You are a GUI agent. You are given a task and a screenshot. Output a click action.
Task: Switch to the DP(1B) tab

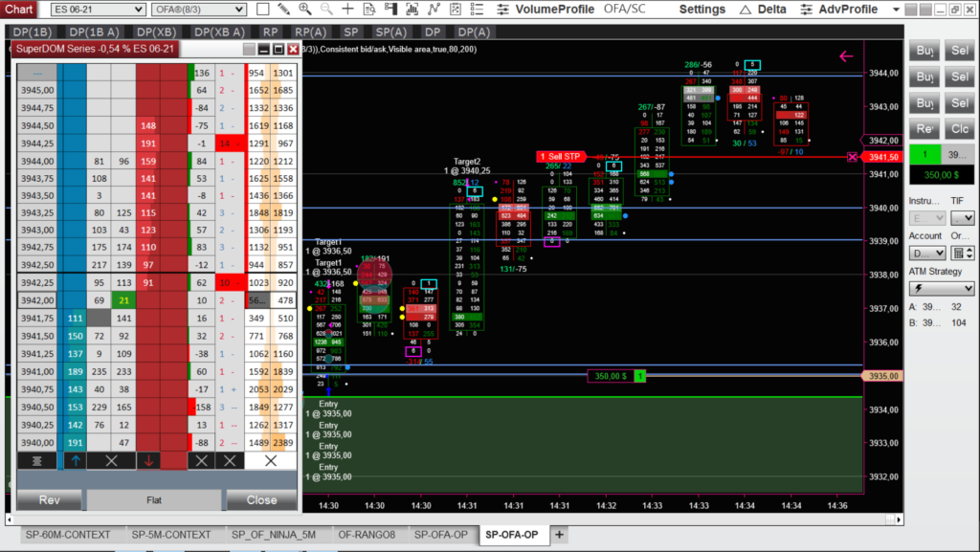click(32, 32)
